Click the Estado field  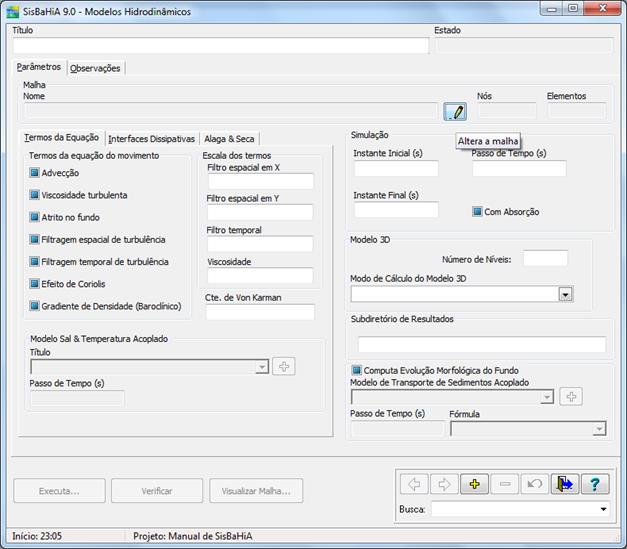(x=524, y=45)
